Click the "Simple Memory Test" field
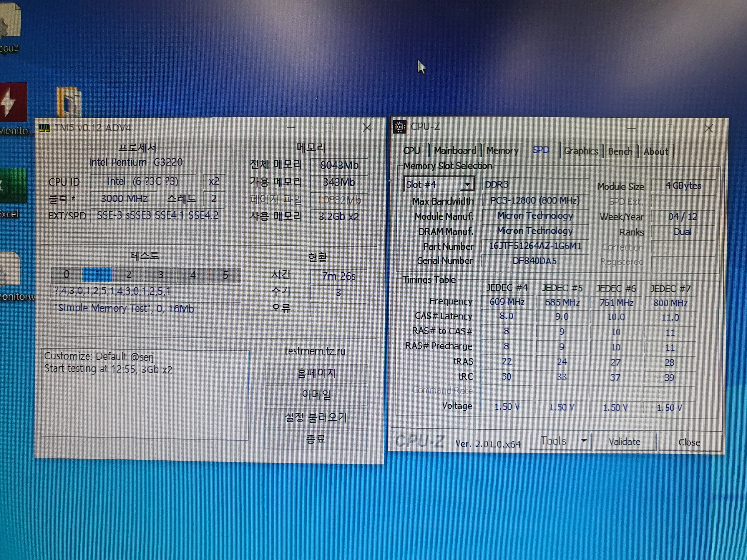 tap(146, 308)
